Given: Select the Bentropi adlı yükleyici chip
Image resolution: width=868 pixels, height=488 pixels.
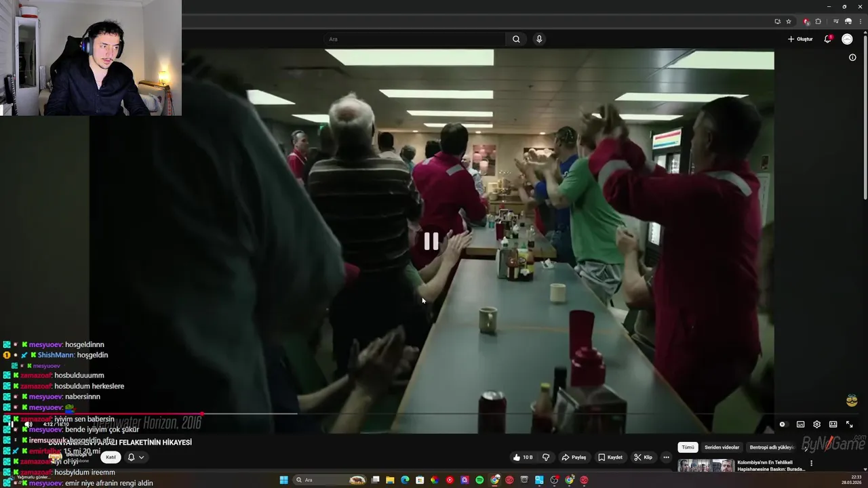Looking at the screenshot, I should click(x=772, y=447).
